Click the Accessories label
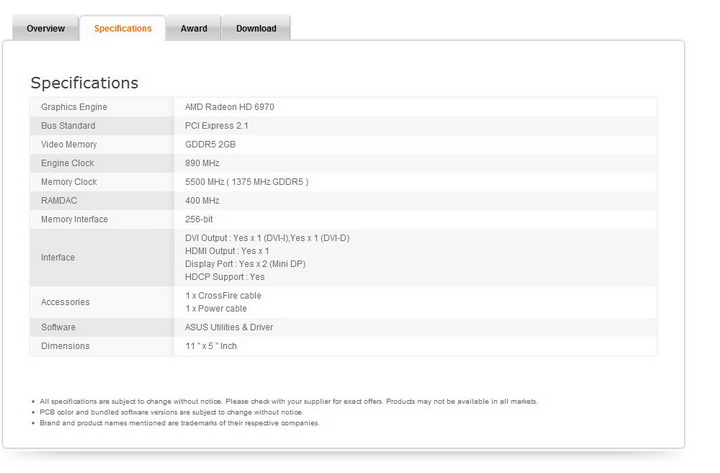 (65, 302)
